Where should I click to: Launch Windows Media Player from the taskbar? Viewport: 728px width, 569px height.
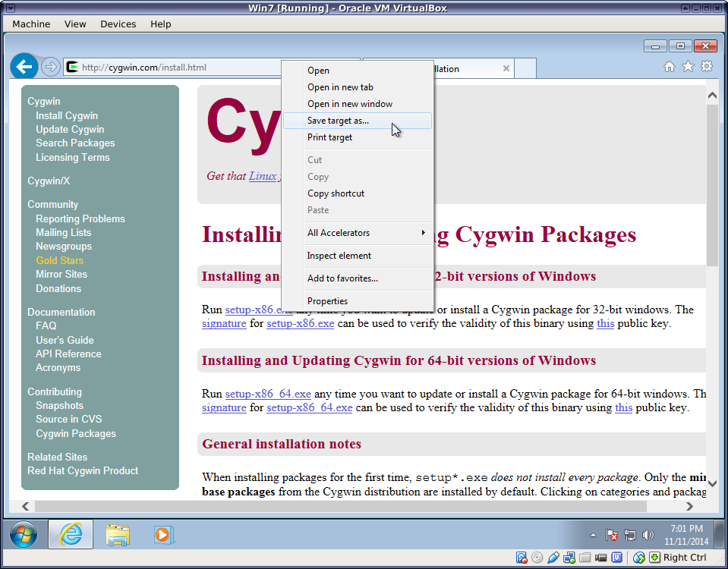[163, 535]
